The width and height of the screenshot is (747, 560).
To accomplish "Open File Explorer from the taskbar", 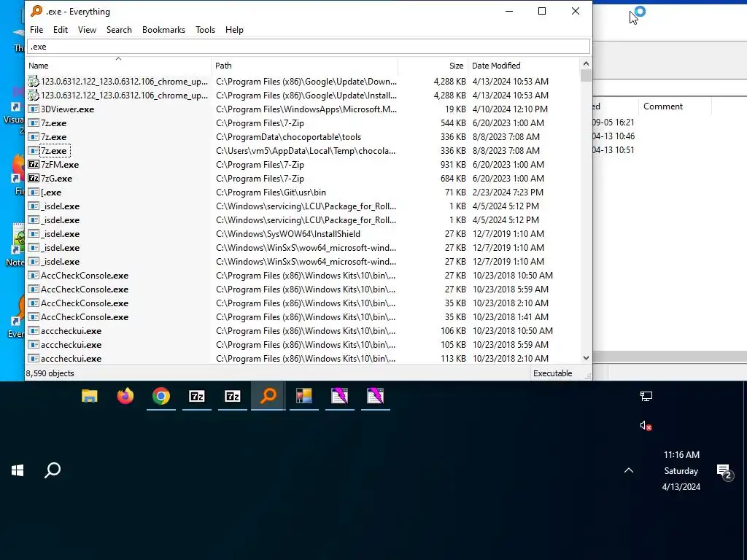I will (90, 396).
